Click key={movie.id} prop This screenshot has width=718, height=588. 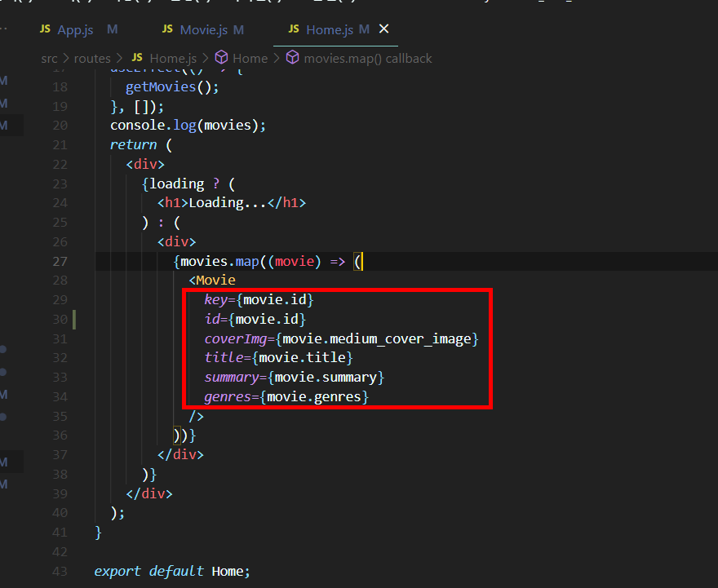pyautogui.click(x=259, y=300)
